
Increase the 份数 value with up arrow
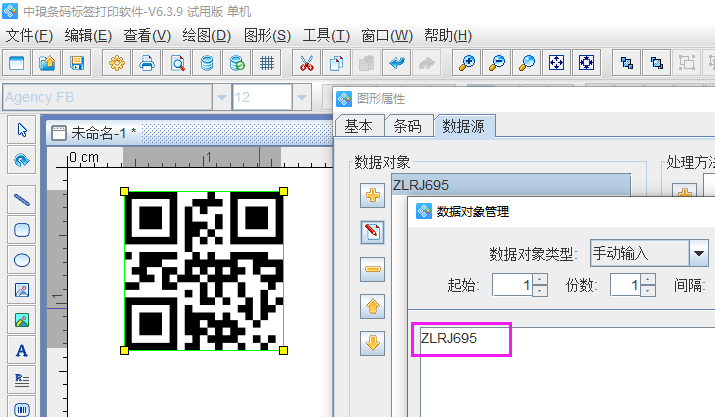tap(648, 280)
